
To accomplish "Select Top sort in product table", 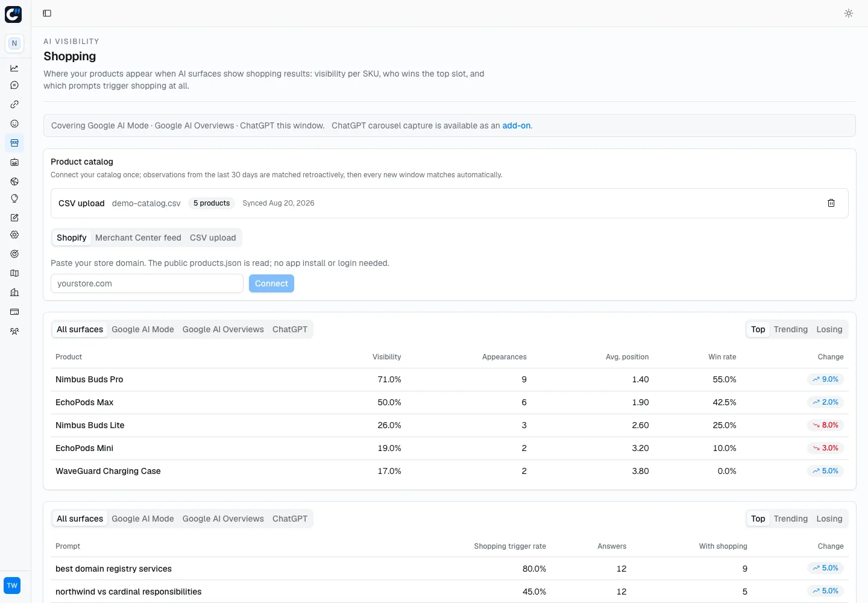I will [x=758, y=329].
